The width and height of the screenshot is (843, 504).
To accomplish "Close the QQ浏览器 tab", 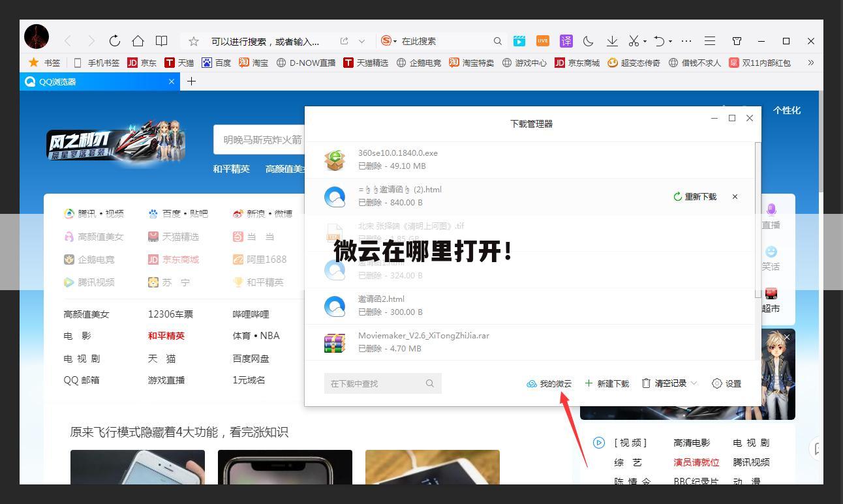I will pyautogui.click(x=172, y=82).
